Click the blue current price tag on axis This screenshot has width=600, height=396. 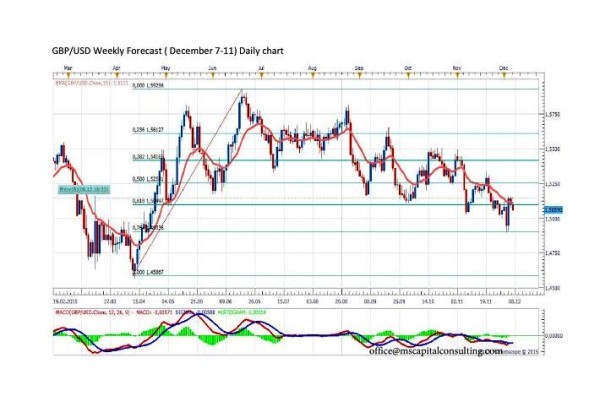[x=553, y=210]
